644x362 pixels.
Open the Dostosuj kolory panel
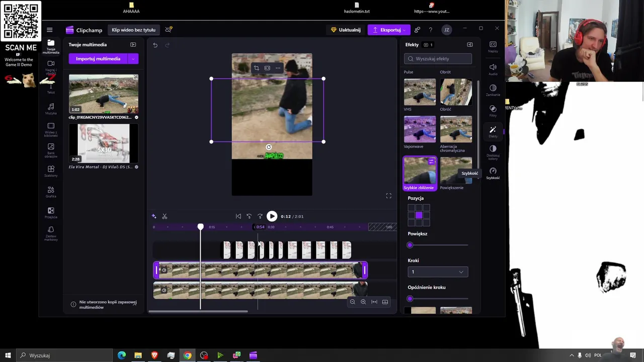coord(493,152)
